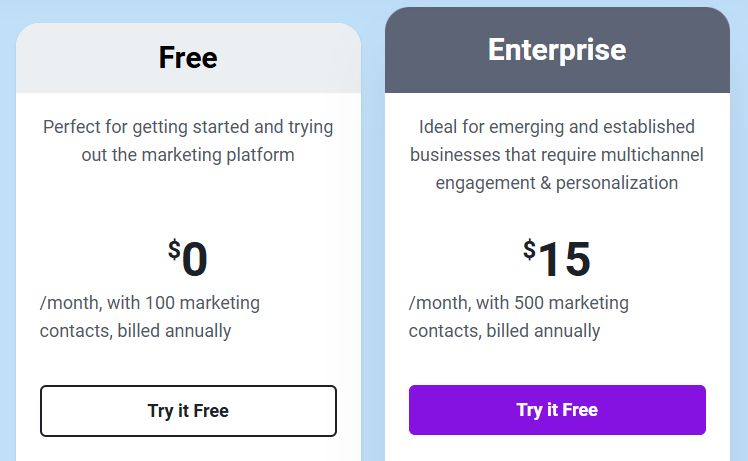Click the dollar sign beside the 0 price
Screen dimensions: 748x461
174,249
